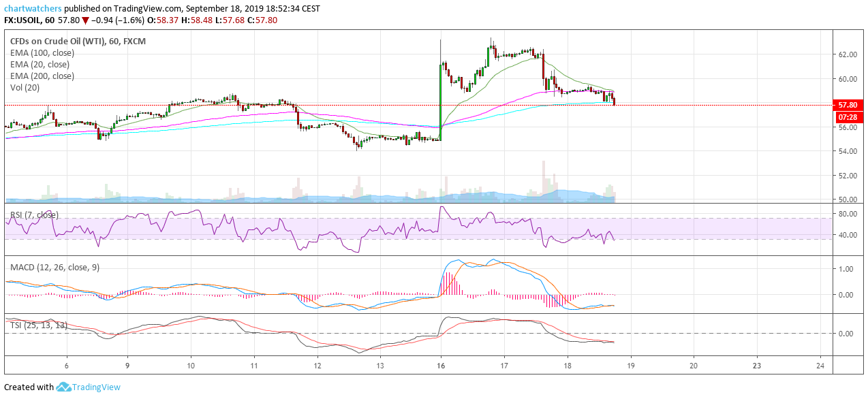Select the EMA (20, close) indicator legend
The width and height of the screenshot is (868, 399).
pos(40,65)
